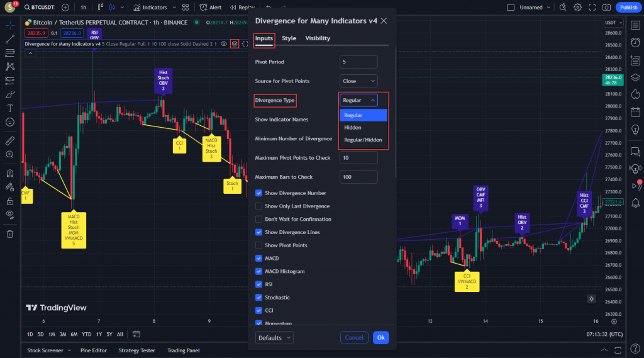This screenshot has width=644, height=358.
Task: Set chart range to 1M
Action: pos(52,335)
